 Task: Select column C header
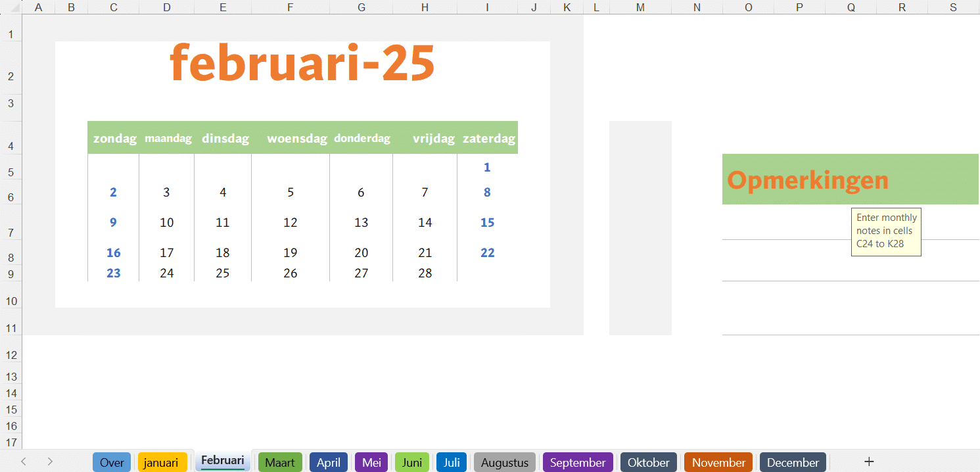tap(113, 7)
